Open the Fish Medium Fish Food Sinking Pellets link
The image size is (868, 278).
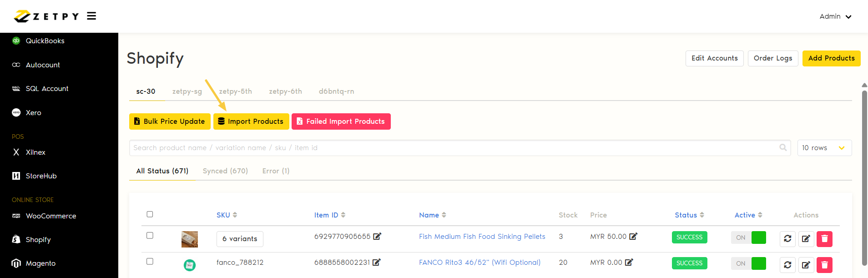pyautogui.click(x=482, y=237)
